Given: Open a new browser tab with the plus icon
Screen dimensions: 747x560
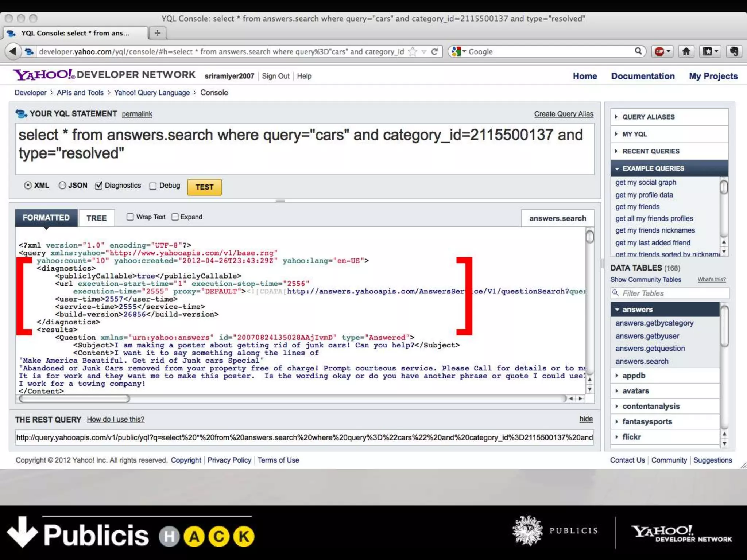Looking at the screenshot, I should pos(158,33).
